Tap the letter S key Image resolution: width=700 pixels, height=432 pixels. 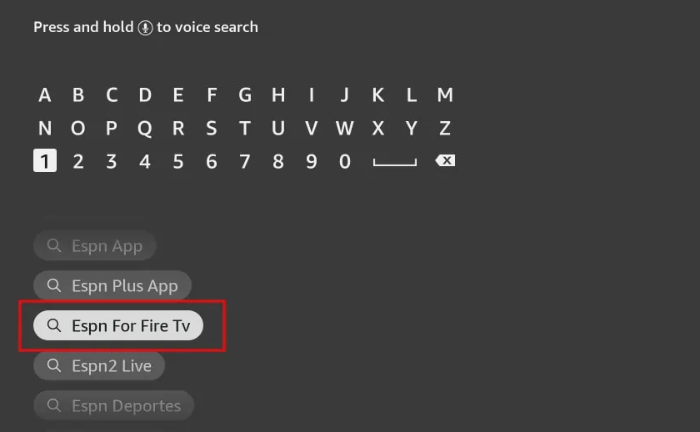(x=212, y=129)
